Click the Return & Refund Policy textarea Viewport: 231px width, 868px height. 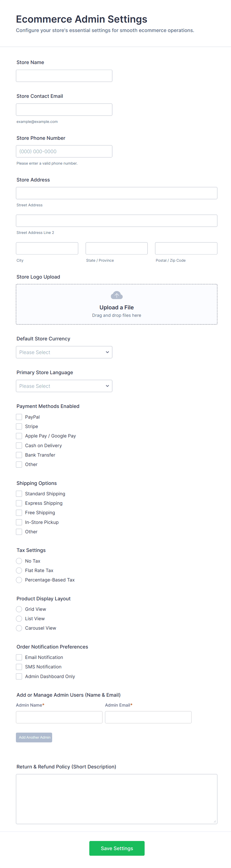coord(117,798)
